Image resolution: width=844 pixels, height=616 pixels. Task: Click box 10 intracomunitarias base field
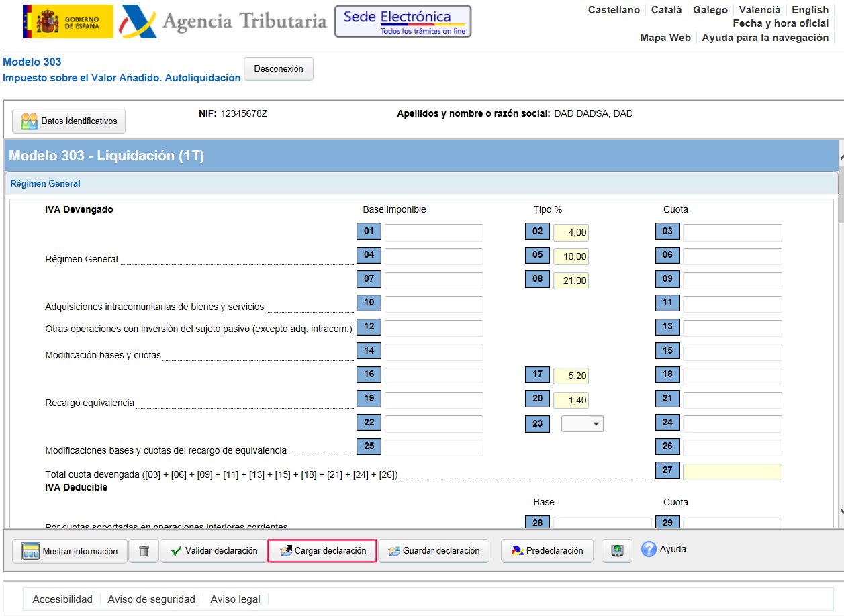[434, 304]
